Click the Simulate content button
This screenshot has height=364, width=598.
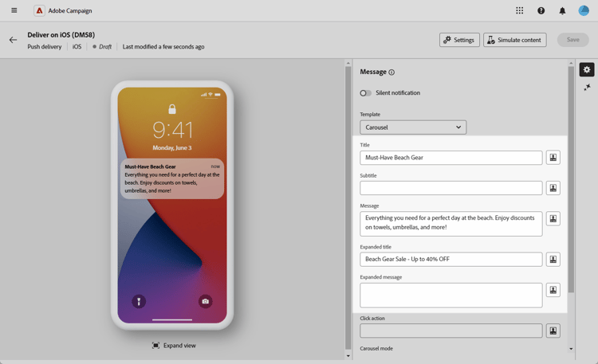point(515,40)
